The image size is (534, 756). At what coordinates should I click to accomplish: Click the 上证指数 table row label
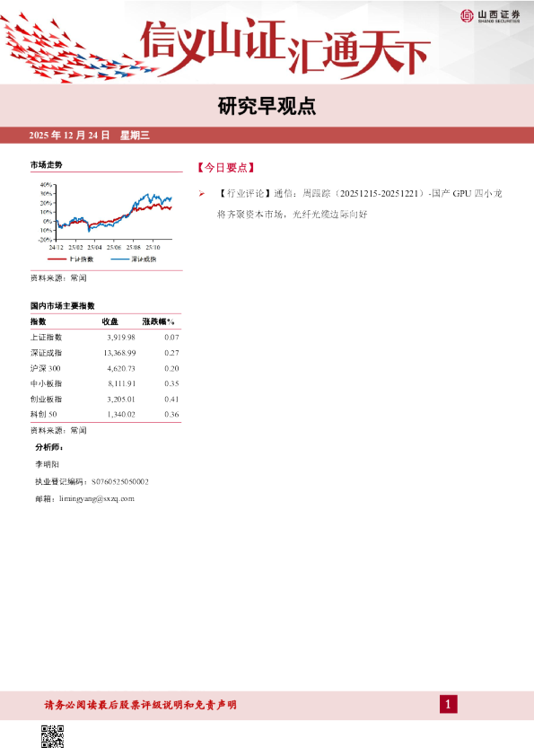pos(47,338)
